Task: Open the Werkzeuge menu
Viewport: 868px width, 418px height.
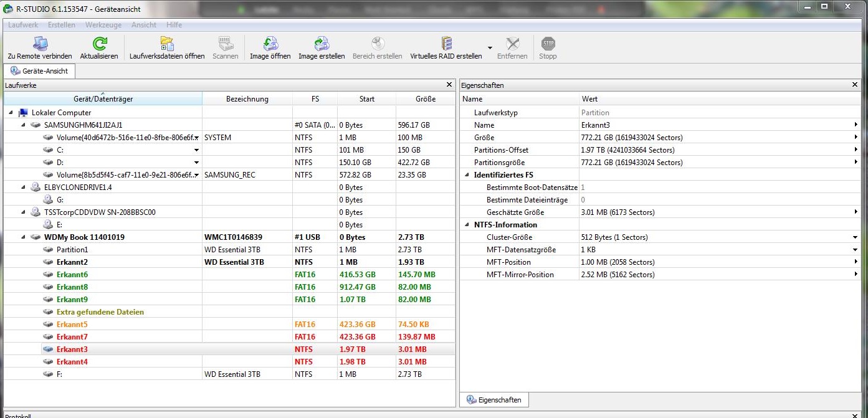Action: (x=103, y=25)
